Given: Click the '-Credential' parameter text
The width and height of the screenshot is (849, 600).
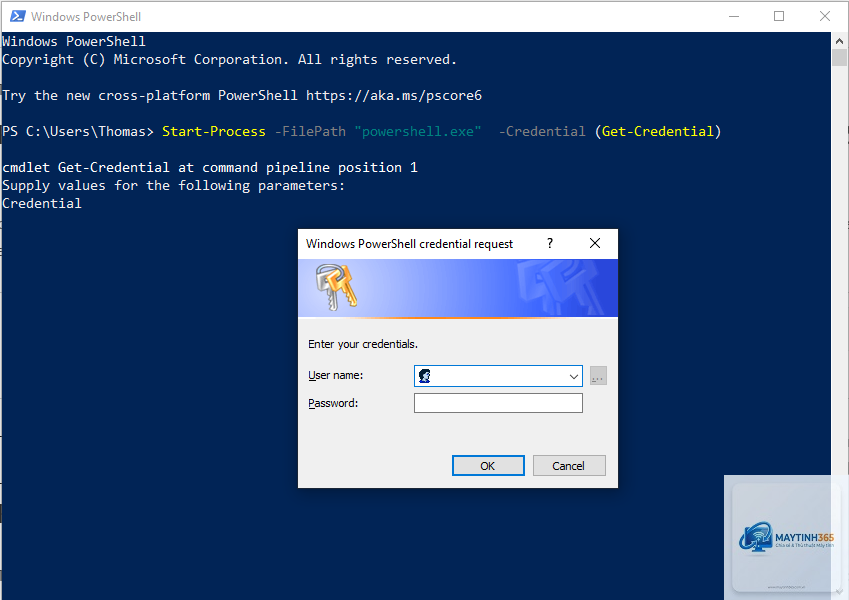Looking at the screenshot, I should 542,132.
